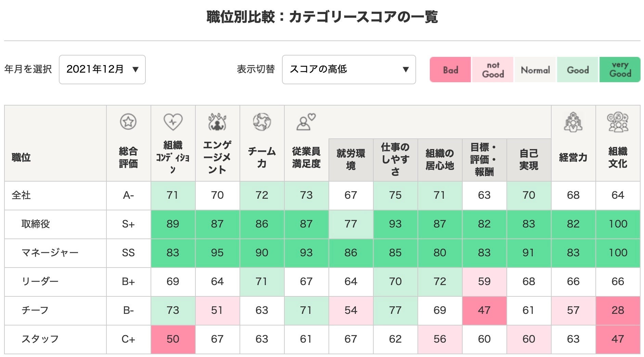Click the globe icon above チーム力
The image size is (644, 357).
[x=262, y=122]
